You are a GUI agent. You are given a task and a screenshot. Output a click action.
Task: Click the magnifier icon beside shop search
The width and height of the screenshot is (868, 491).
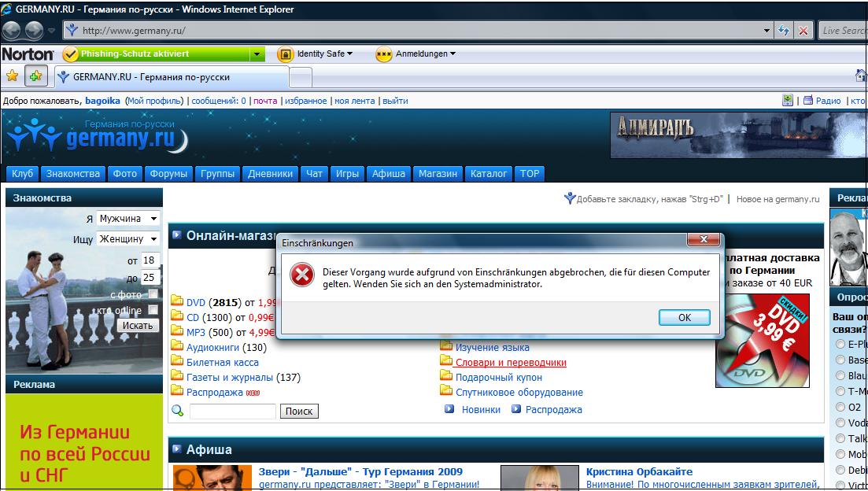[178, 411]
